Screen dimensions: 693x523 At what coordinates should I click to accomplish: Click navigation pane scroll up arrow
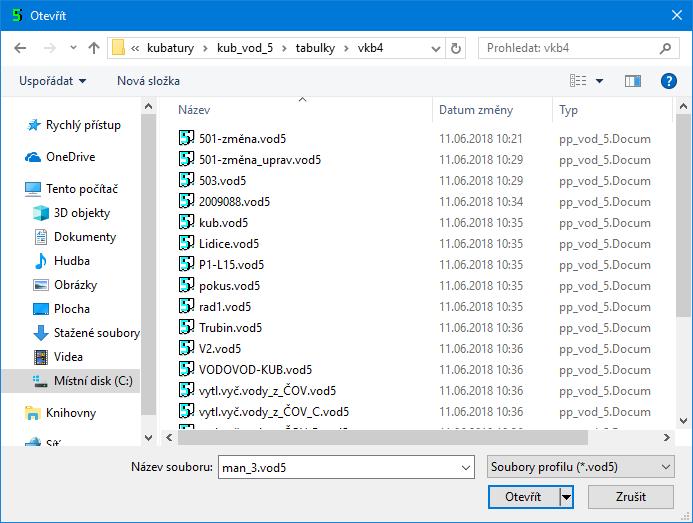[x=148, y=107]
